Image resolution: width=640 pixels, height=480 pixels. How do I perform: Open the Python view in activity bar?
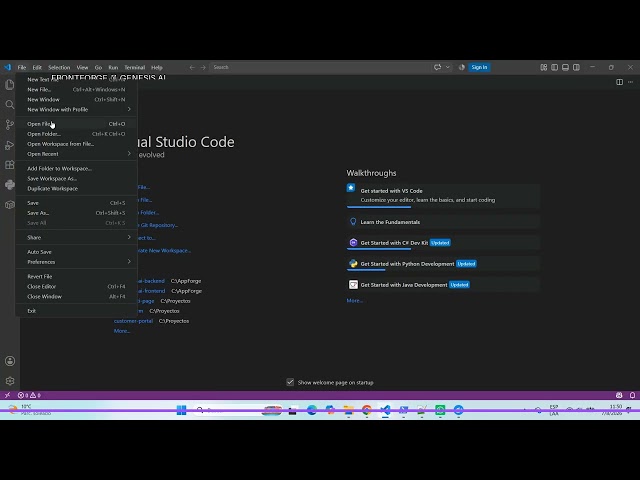[x=10, y=185]
